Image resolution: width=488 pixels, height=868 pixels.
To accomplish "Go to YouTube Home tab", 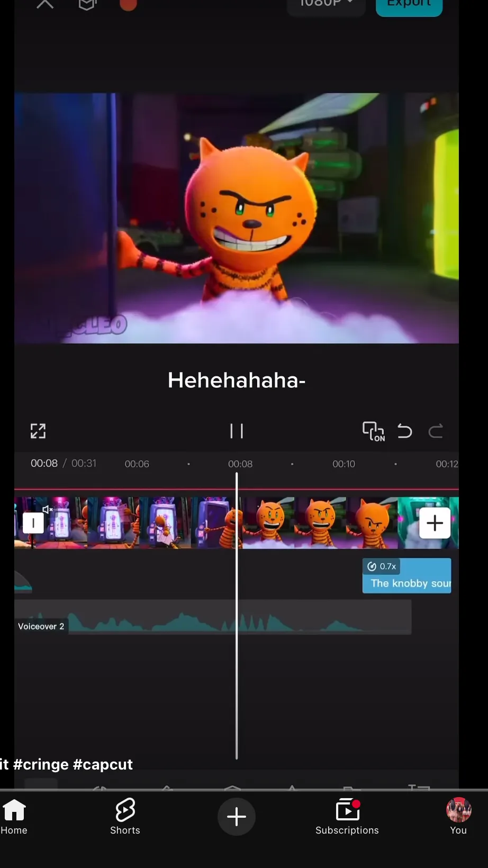I will coord(14,817).
